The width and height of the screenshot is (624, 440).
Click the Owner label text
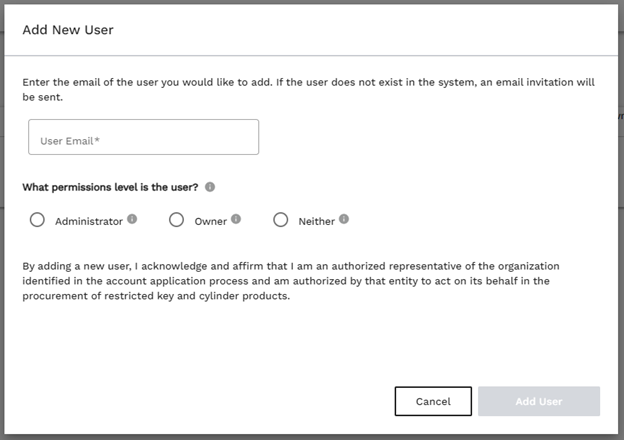click(211, 221)
